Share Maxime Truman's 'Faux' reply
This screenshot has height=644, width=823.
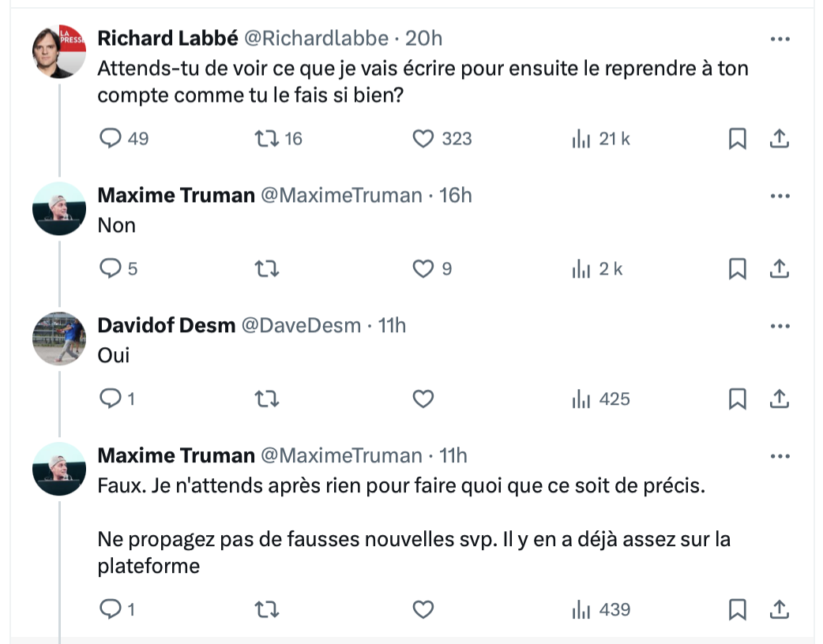(x=780, y=609)
